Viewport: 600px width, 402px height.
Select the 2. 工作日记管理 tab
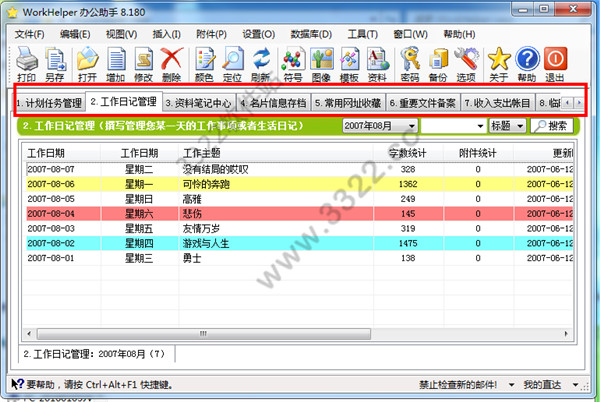pos(124,102)
